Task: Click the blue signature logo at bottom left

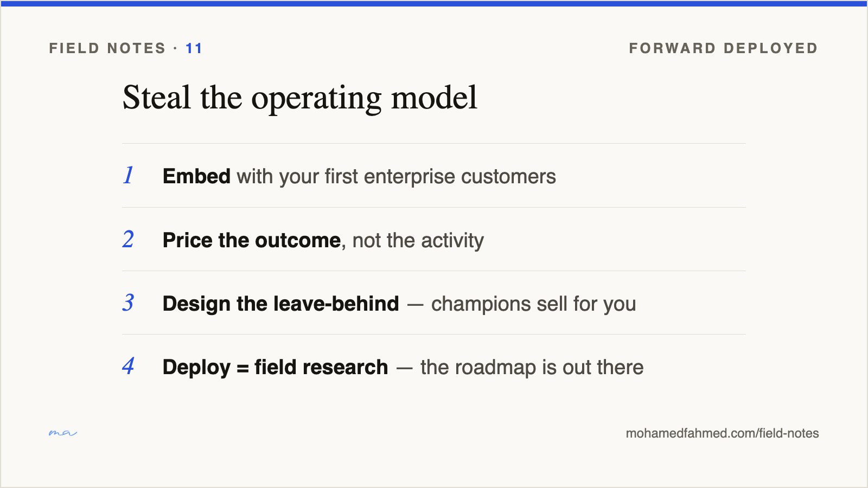Action: tap(63, 433)
